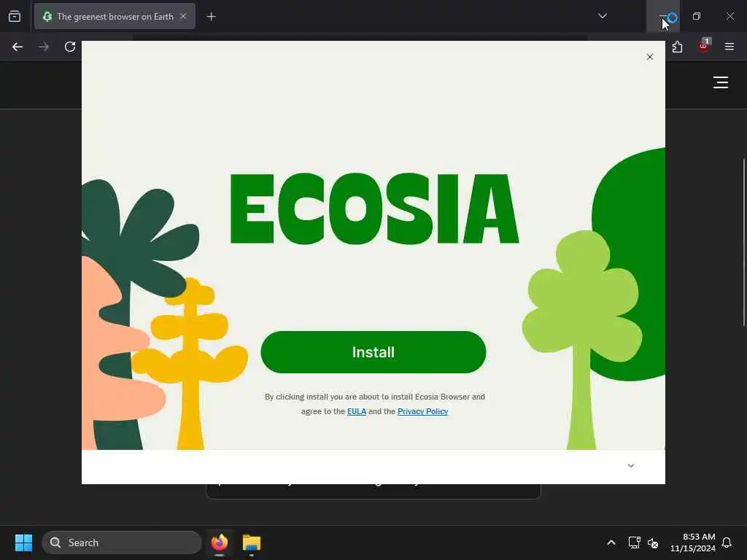Click the network status tray icon
The image size is (747, 560).
[634, 542]
